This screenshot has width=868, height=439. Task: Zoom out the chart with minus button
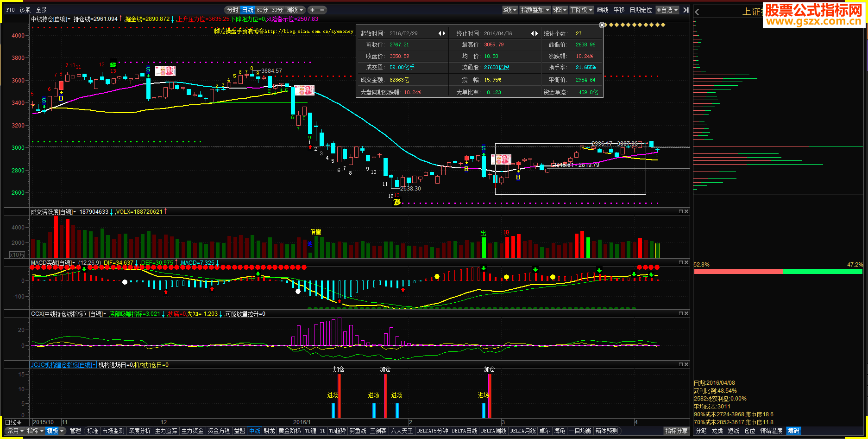[322, 10]
